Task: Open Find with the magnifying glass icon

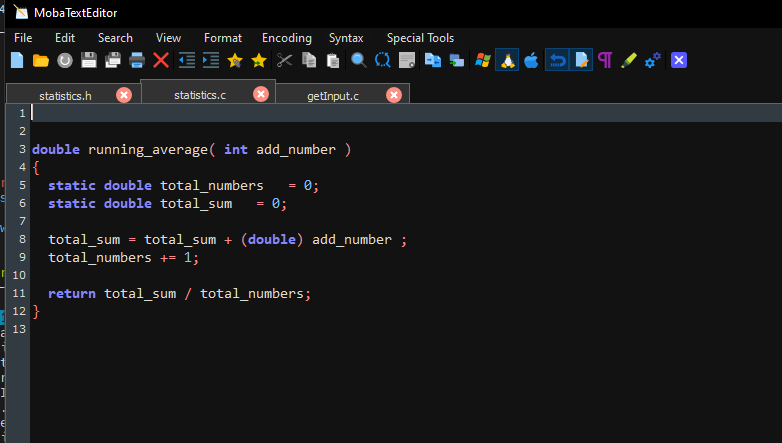Action: click(359, 60)
